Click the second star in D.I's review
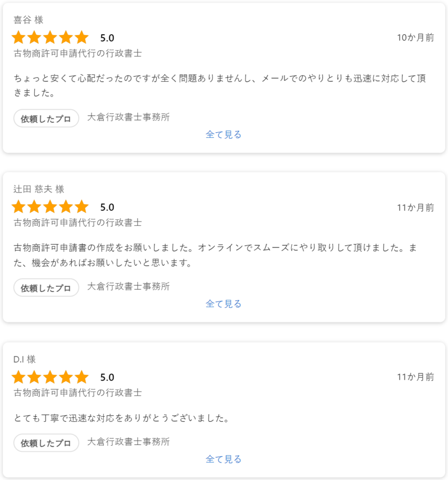 pos(34,377)
